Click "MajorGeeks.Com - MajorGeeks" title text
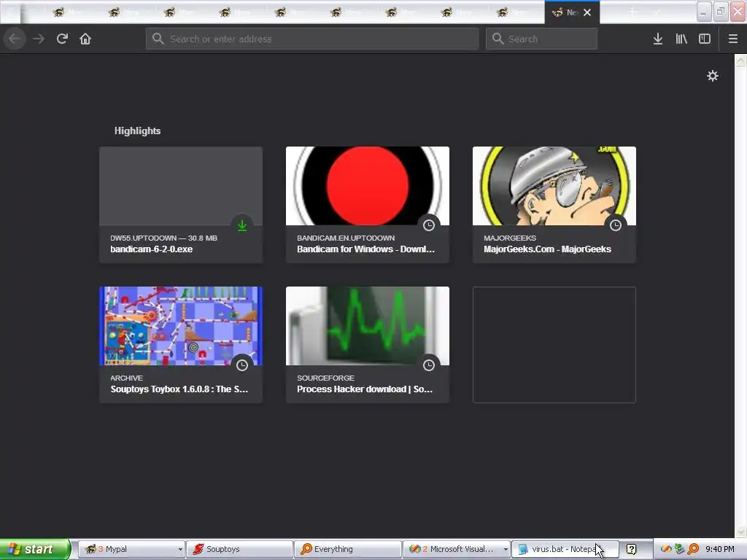747x560 pixels. pos(547,249)
